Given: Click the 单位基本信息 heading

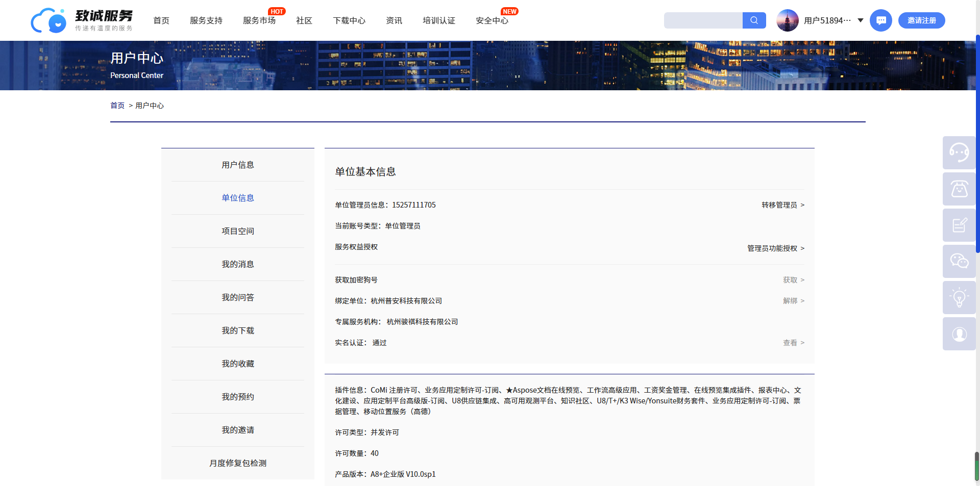Looking at the screenshot, I should point(365,172).
